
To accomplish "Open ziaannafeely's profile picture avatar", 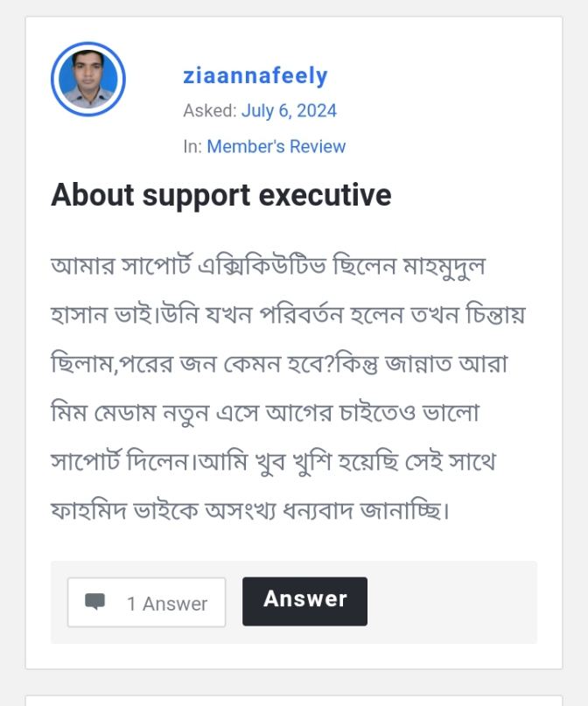I will pos(88,79).
